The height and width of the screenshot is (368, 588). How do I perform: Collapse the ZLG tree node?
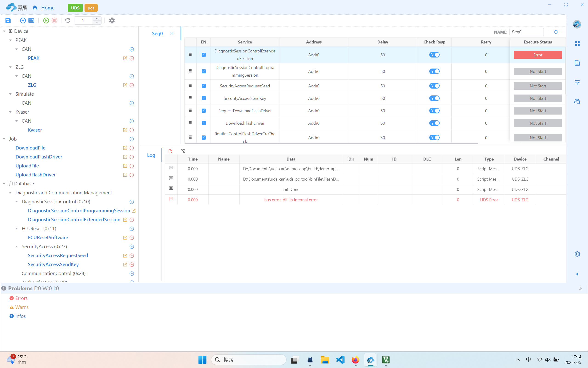(10, 67)
